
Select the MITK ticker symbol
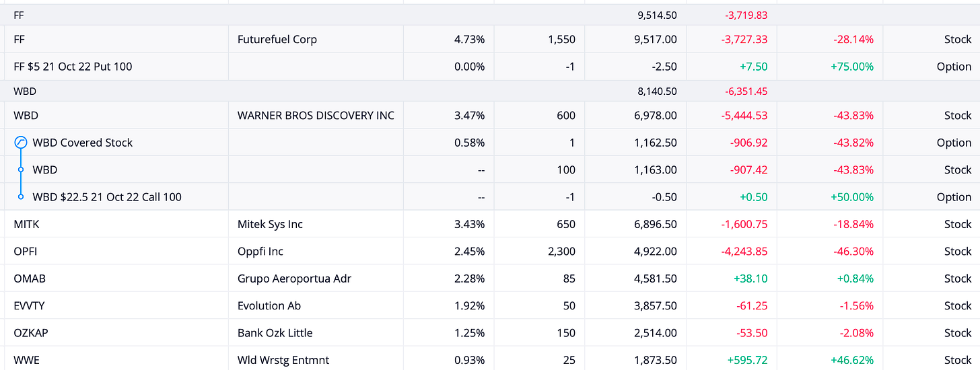click(27, 224)
